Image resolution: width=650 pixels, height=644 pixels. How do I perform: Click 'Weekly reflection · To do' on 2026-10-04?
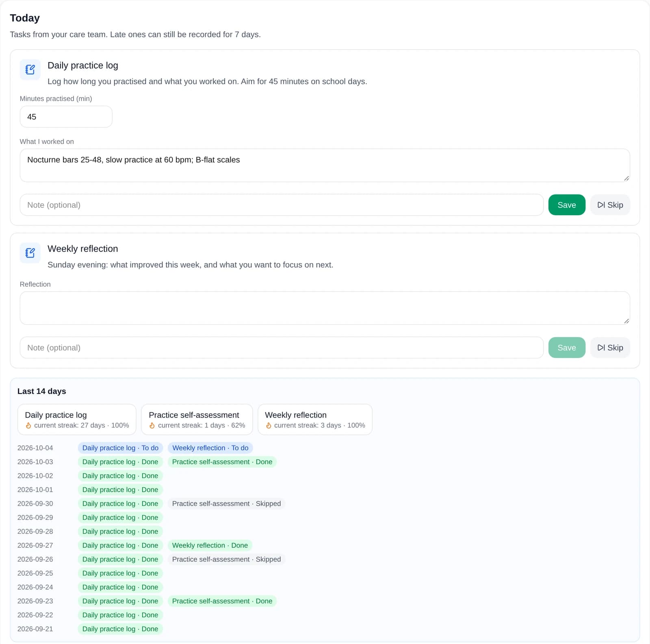[210, 448]
